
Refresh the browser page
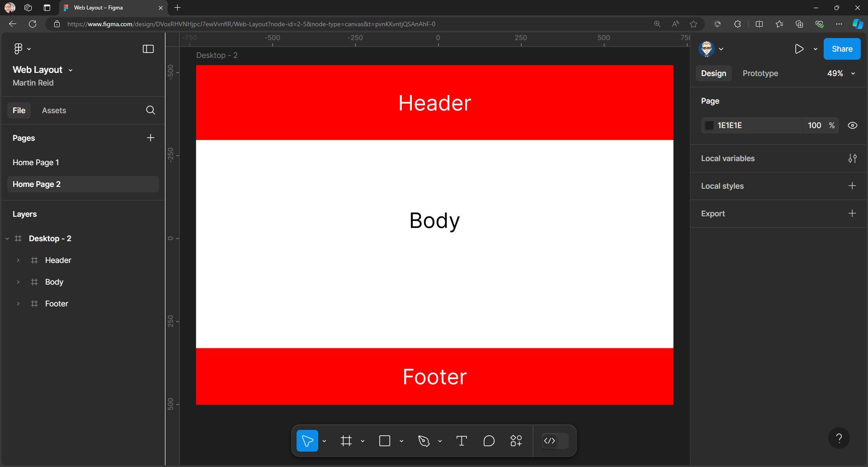tap(33, 24)
